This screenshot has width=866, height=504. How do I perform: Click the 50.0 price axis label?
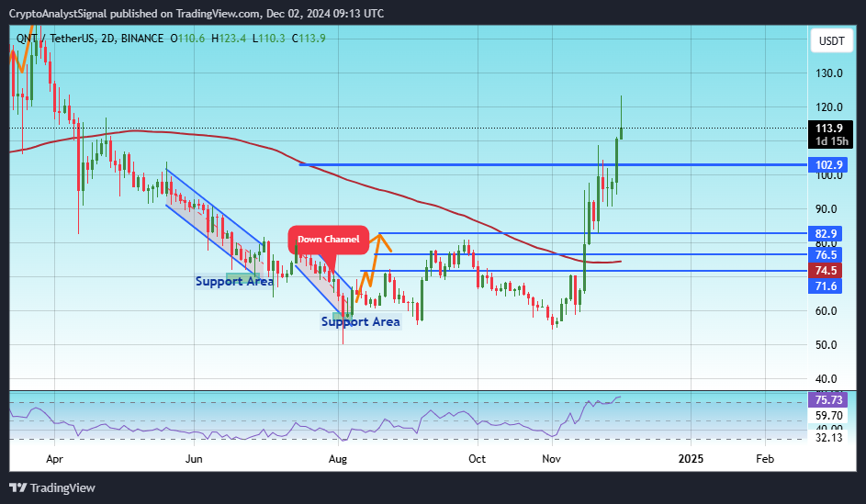click(x=827, y=345)
